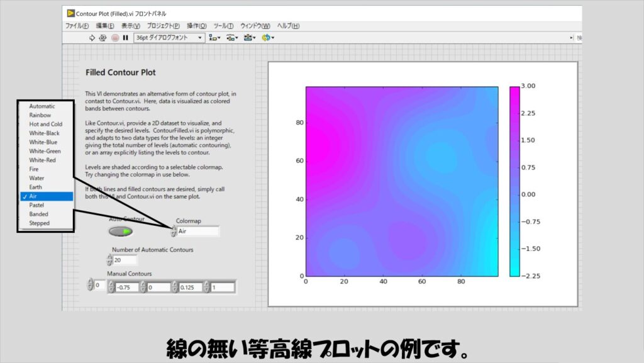644x363 pixels.
Task: Toggle the Auto-Contour switch
Action: [119, 232]
